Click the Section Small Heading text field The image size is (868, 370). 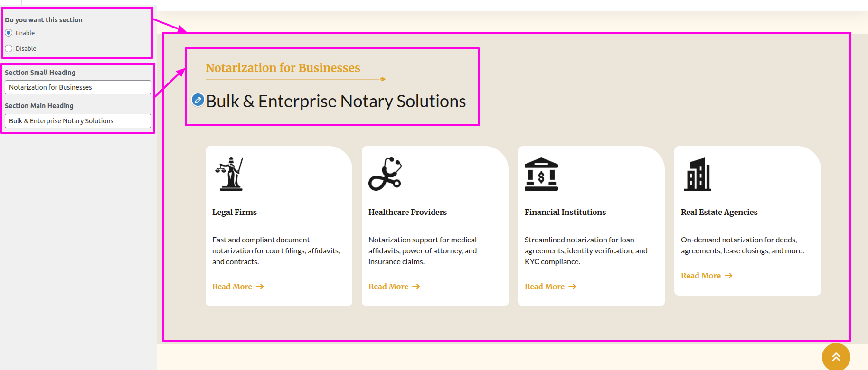[78, 87]
